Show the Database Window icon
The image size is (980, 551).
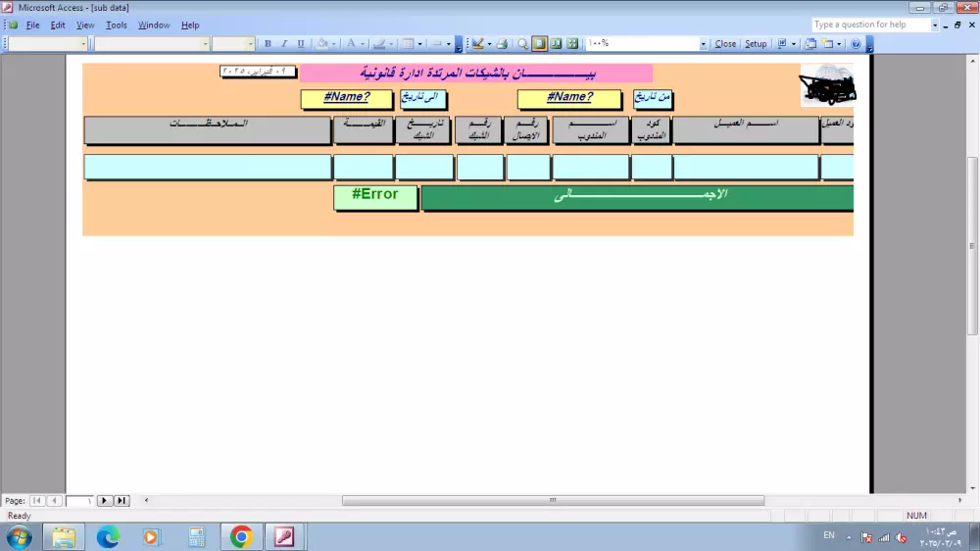[810, 44]
